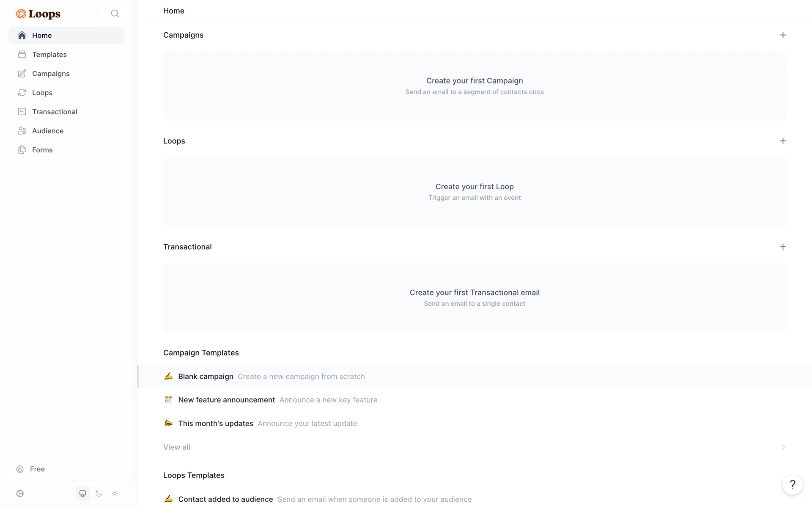Open the help question mark button
This screenshot has height=508, width=812.
(x=793, y=485)
